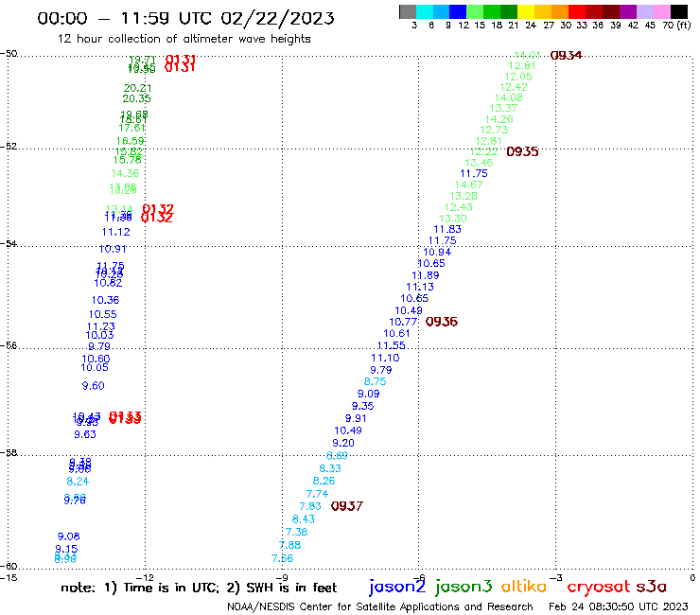Click the date range title text
The width and height of the screenshot is (700, 615).
(185, 18)
